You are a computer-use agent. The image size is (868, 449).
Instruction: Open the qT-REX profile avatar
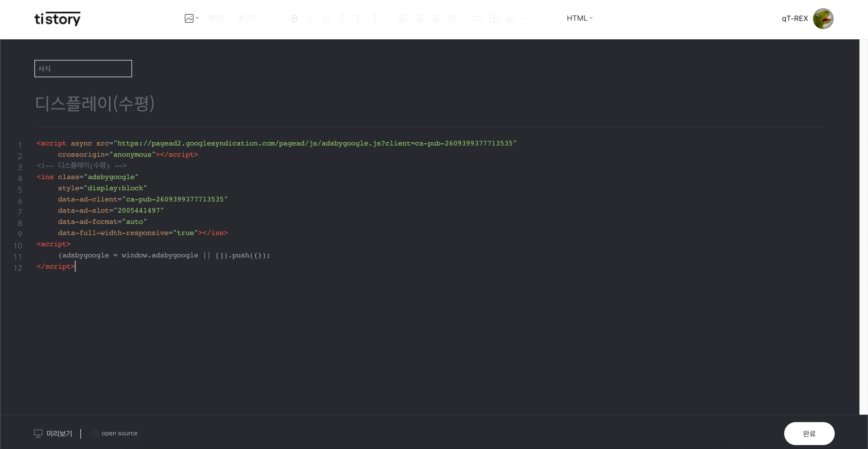(823, 19)
